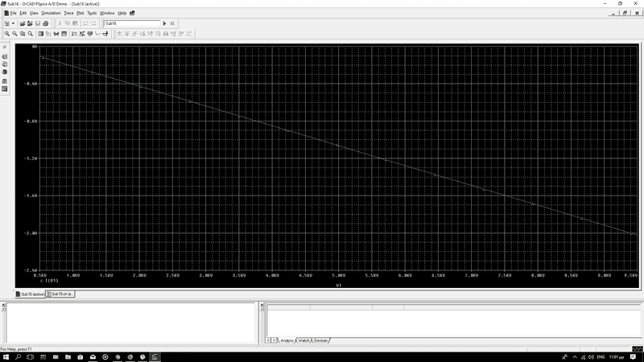Open the Help menu
Screen dimensions: 644x362
pos(122,13)
